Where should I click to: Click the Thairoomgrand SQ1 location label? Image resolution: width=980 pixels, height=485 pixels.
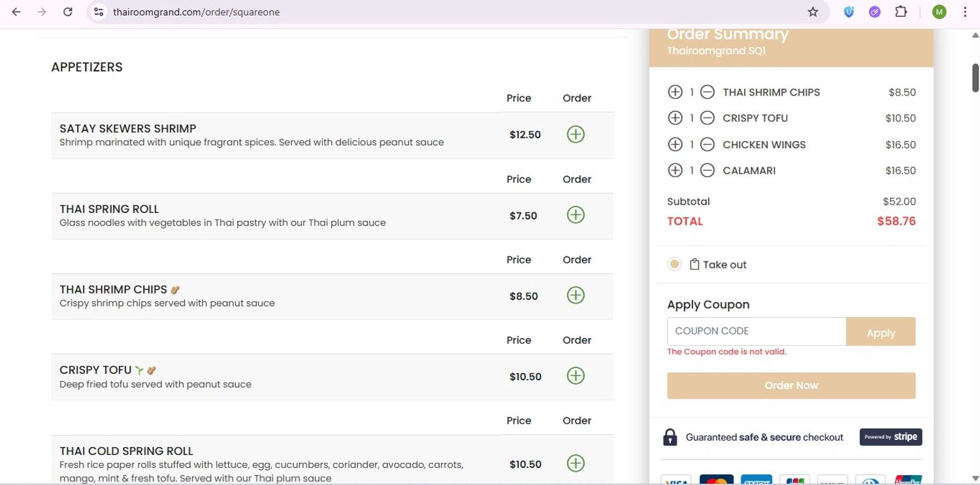(716, 50)
